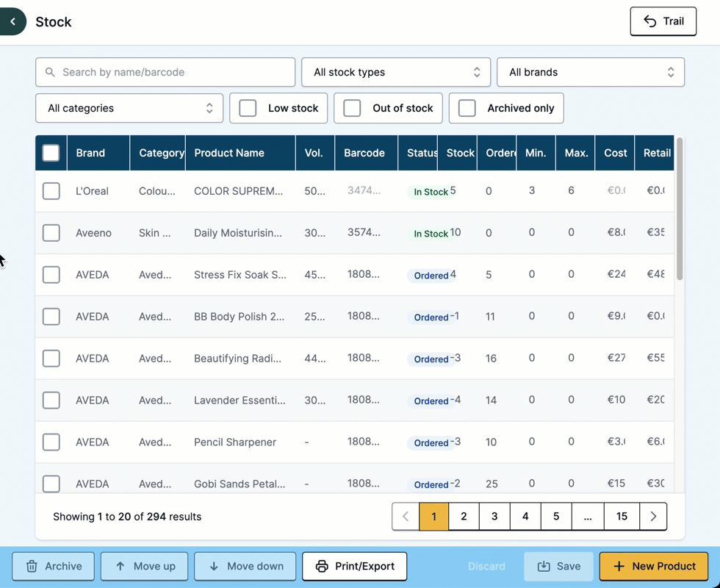Sort by Brand column header

tap(98, 153)
